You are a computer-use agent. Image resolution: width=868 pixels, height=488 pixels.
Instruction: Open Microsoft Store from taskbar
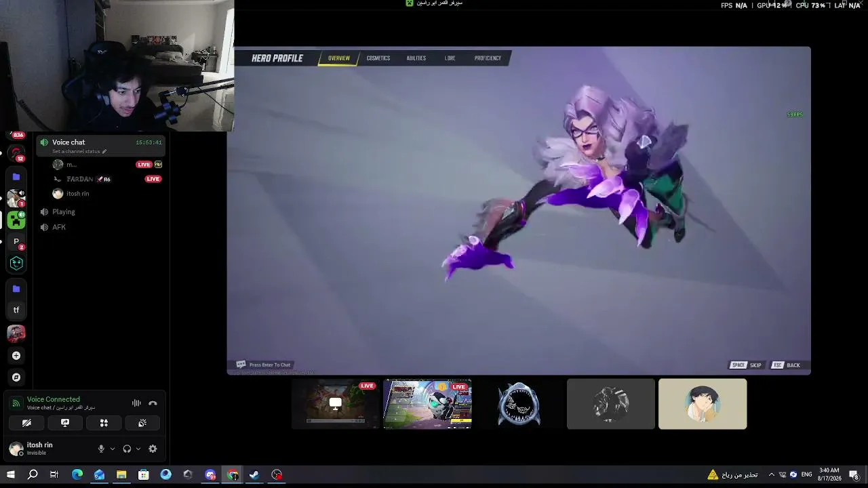pyautogui.click(x=144, y=475)
